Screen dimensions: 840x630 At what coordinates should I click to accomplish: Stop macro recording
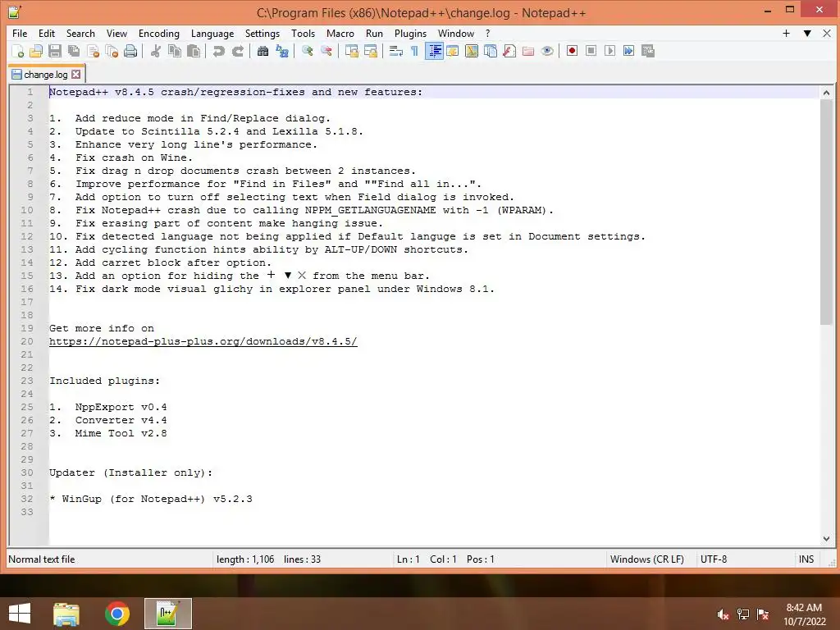pyautogui.click(x=591, y=51)
